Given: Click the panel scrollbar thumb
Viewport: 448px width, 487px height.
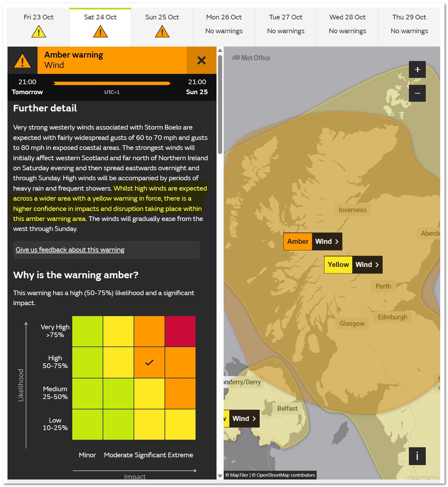Looking at the screenshot, I should tap(220, 104).
